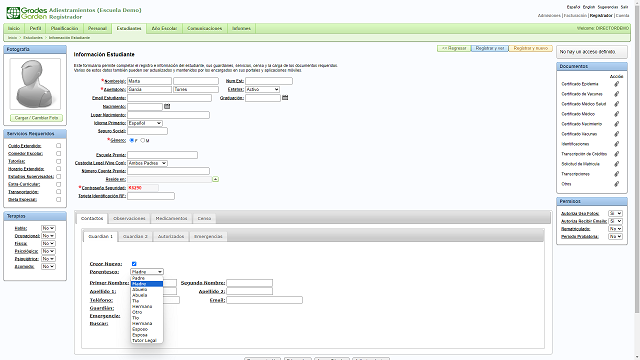Open Psicológica therapy dropdown
The height and width of the screenshot is (360, 640).
[48, 251]
